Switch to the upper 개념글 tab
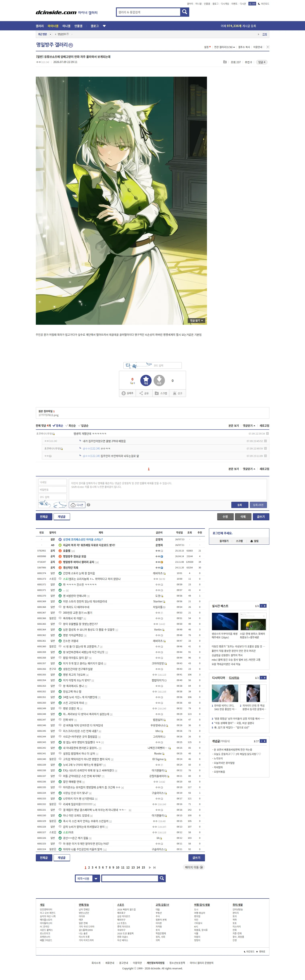 pyautogui.click(x=61, y=517)
